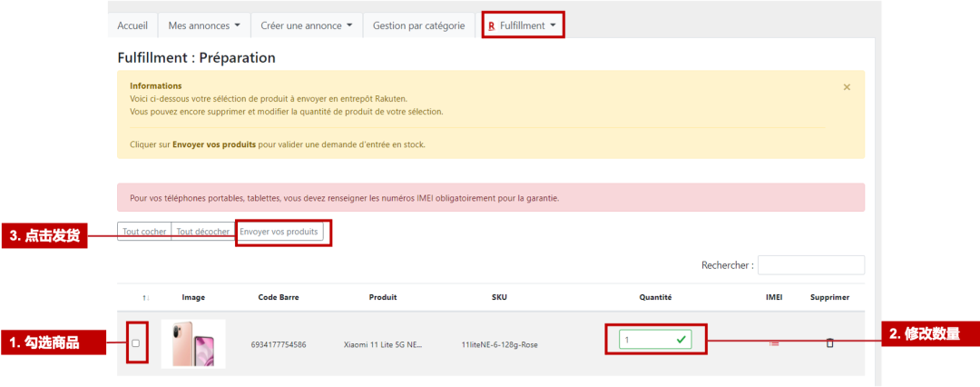Click the green checkmark in the quantity field

pos(682,339)
